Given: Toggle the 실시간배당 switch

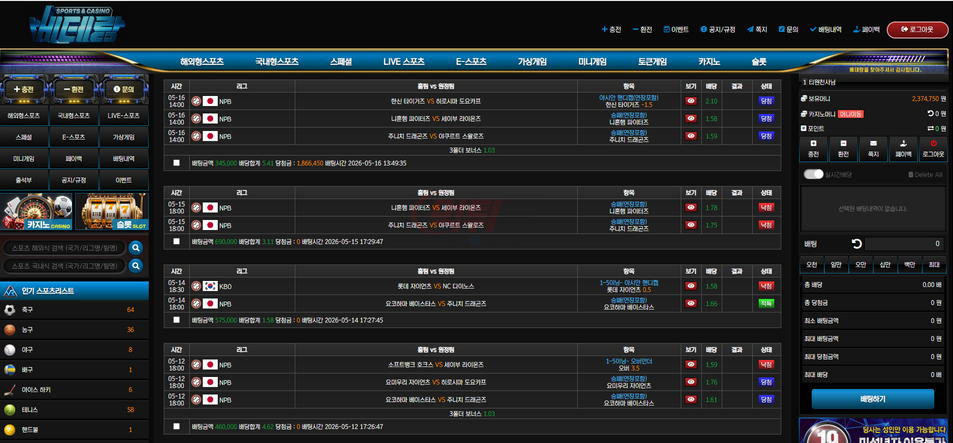Looking at the screenshot, I should pos(813,174).
